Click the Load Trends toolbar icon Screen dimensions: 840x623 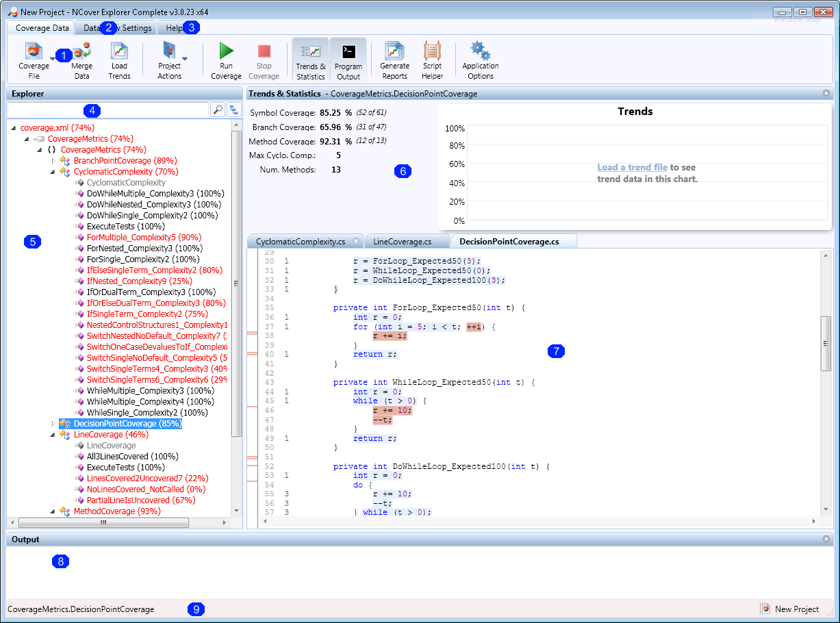click(x=119, y=52)
